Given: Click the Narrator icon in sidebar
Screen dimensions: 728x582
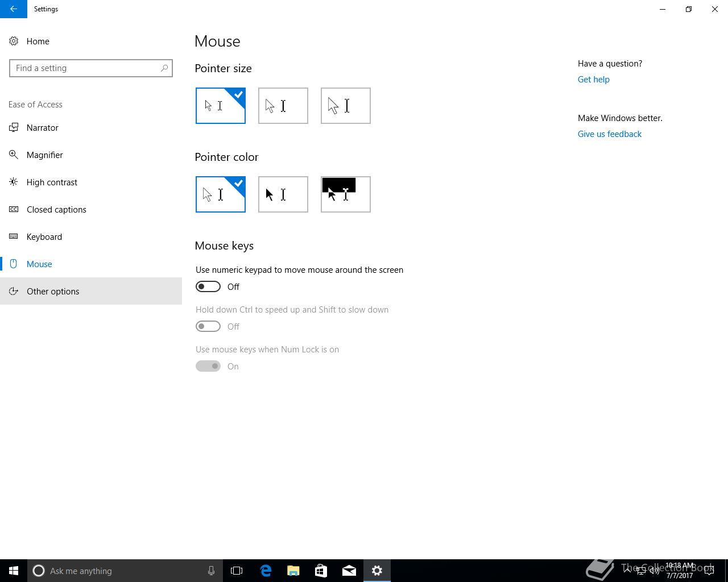Looking at the screenshot, I should [x=14, y=128].
